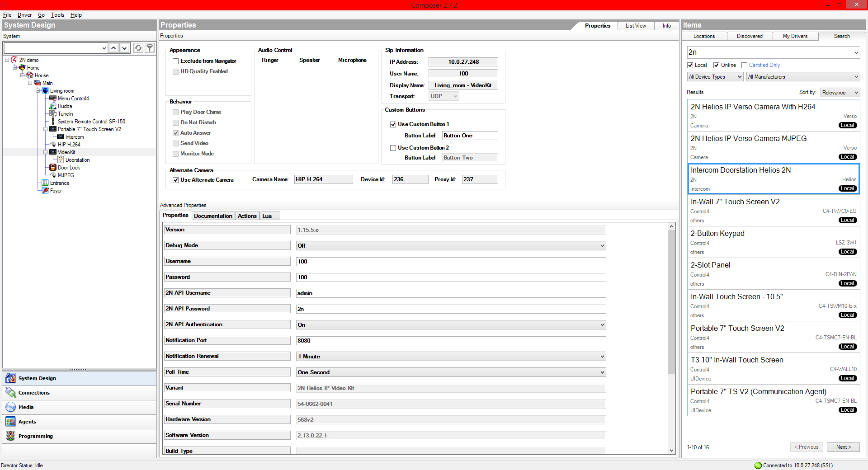Collapse the Living room tree node
This screenshot has height=470, width=868.
click(38, 91)
